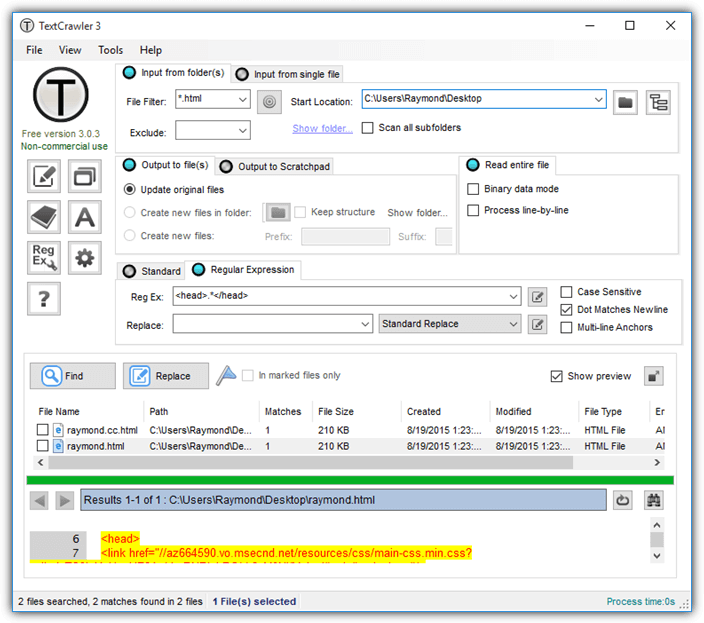Click the Replace button
Screen dimensions: 704x623
point(166,376)
